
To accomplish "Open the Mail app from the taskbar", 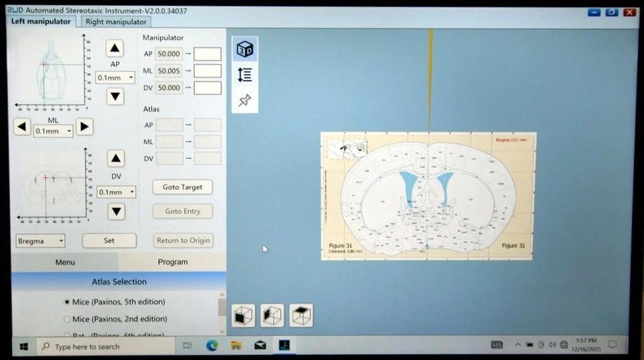I will click(260, 346).
